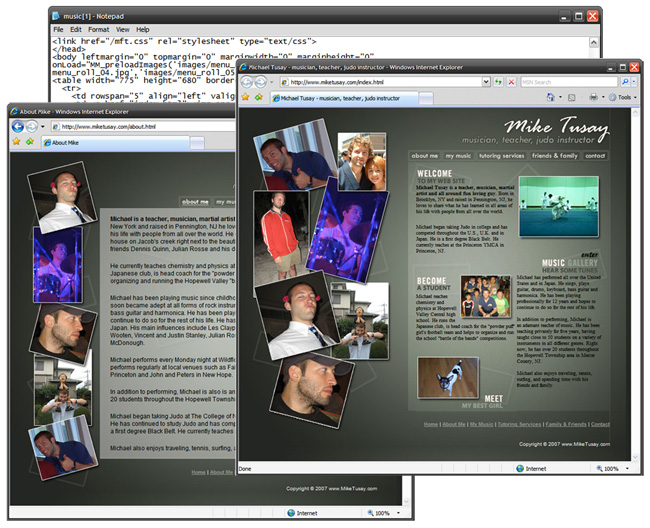Click IE logo in About Mike title bar

tap(14, 111)
